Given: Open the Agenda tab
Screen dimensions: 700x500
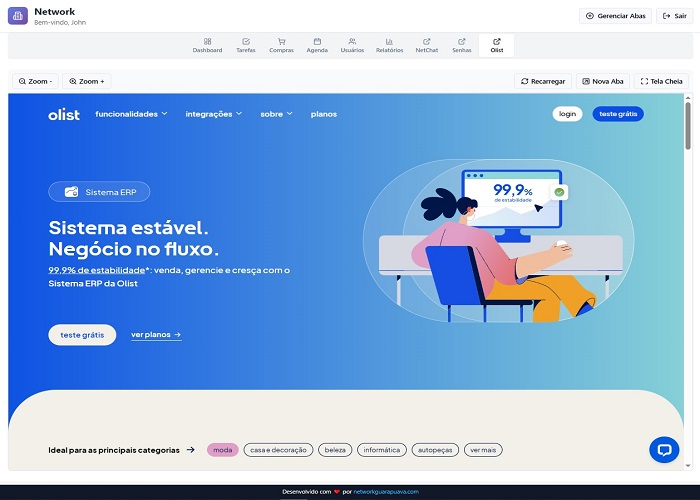Looking at the screenshot, I should coord(317,46).
